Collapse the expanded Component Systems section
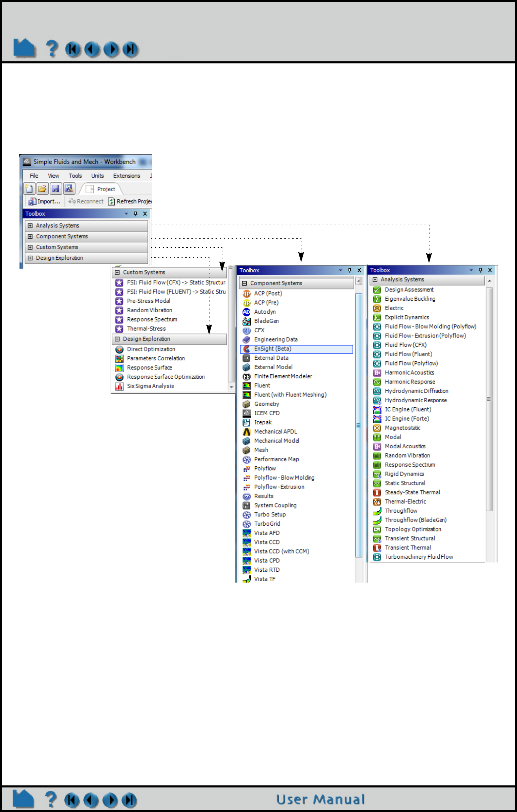This screenshot has width=517, height=812. point(245,283)
